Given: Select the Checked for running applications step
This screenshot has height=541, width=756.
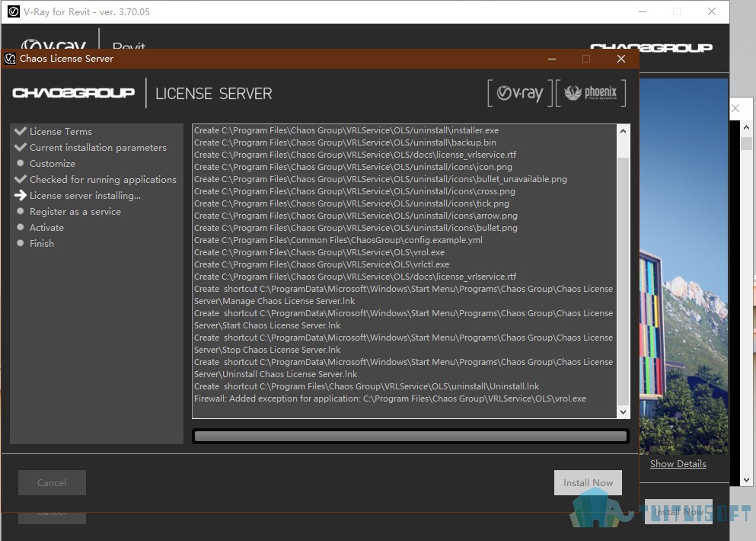Looking at the screenshot, I should [x=104, y=180].
